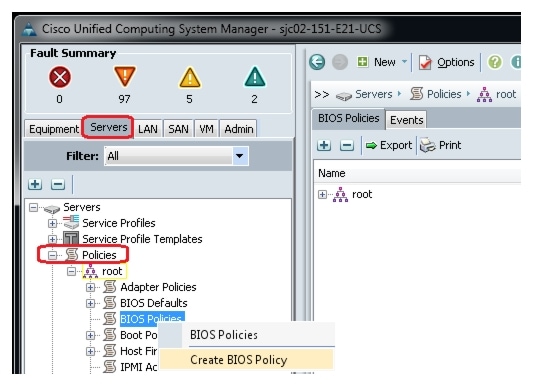Click the Adapter Policies scroll icon
This screenshot has width=534, height=387.
[x=110, y=287]
